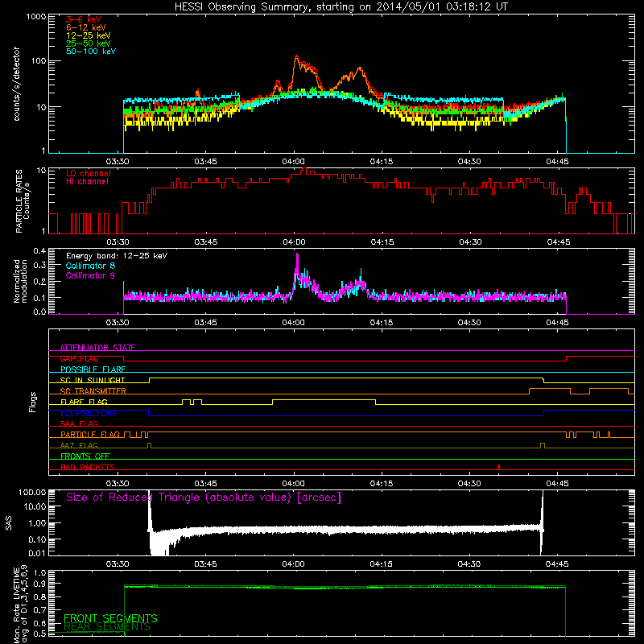Select the ECLIPSE_FLAG label
Image resolution: width=644 pixels, height=644 pixels.
tap(88, 413)
